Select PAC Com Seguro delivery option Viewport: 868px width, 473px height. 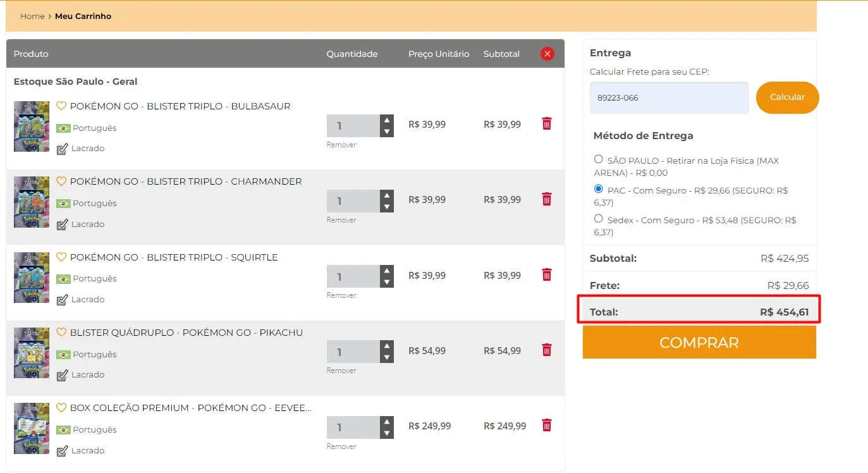pyautogui.click(x=598, y=189)
